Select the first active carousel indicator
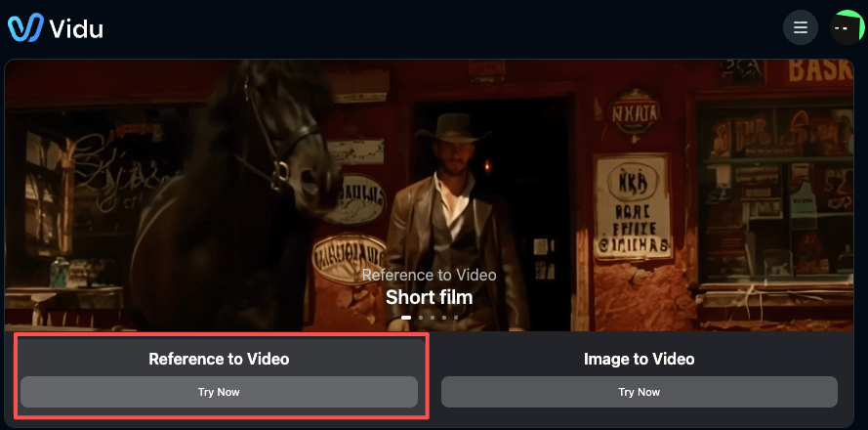The image size is (868, 430). coord(406,318)
